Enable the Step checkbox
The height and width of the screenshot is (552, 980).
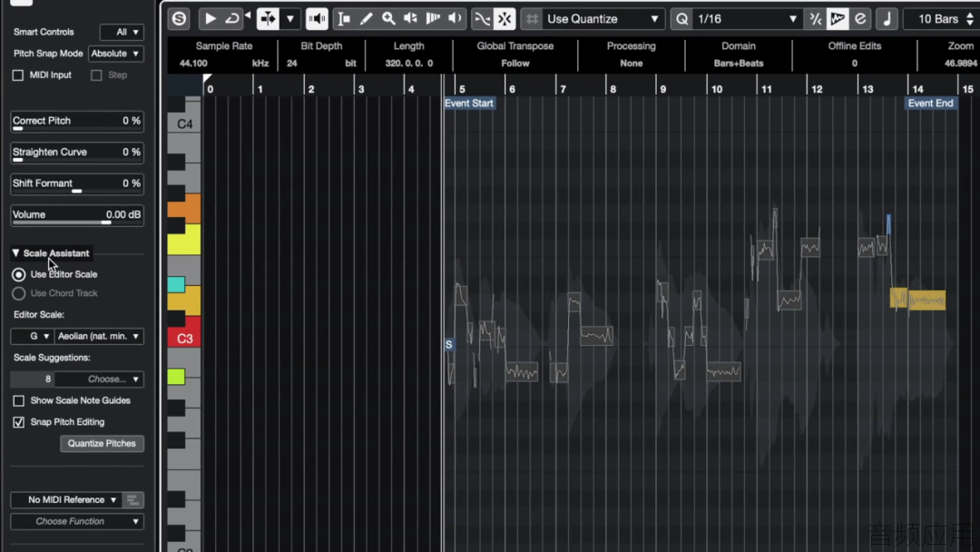coord(96,75)
